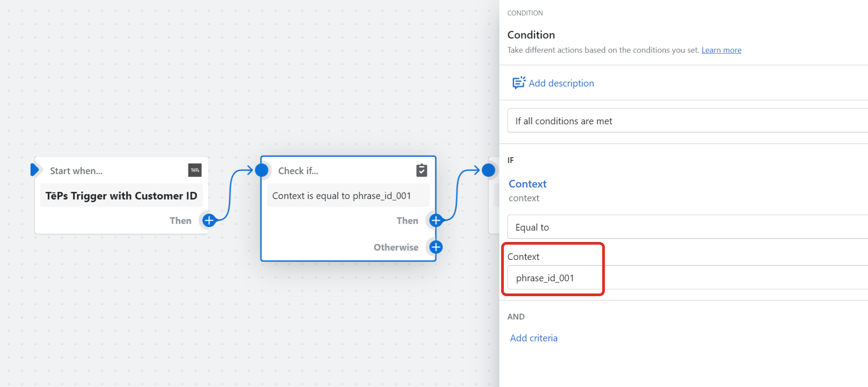Click the plus icon beside trigger's Then
868x387 pixels.
point(209,220)
